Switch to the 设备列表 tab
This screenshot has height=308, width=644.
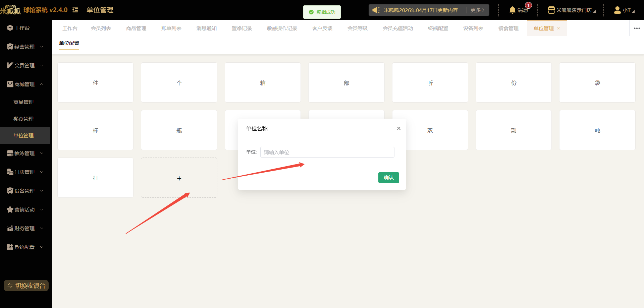(x=473, y=28)
